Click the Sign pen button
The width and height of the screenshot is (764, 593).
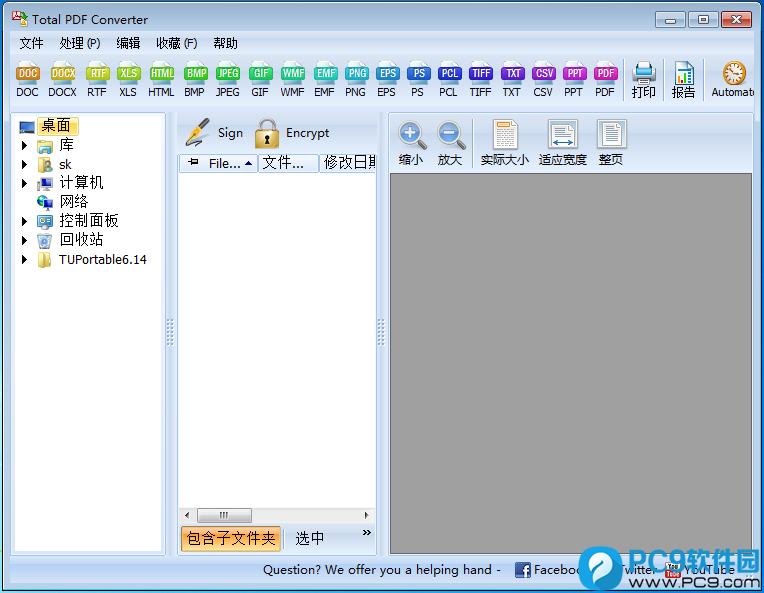pos(214,133)
